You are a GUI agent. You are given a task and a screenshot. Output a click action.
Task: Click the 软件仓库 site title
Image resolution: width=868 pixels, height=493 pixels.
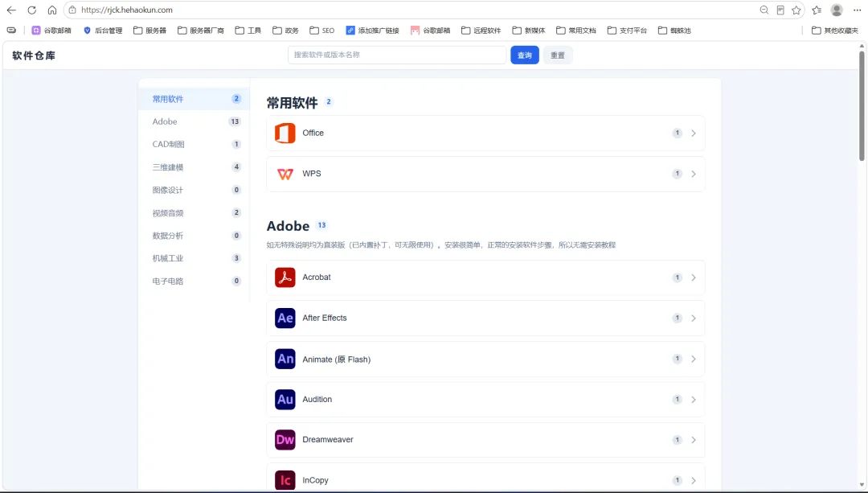[34, 55]
